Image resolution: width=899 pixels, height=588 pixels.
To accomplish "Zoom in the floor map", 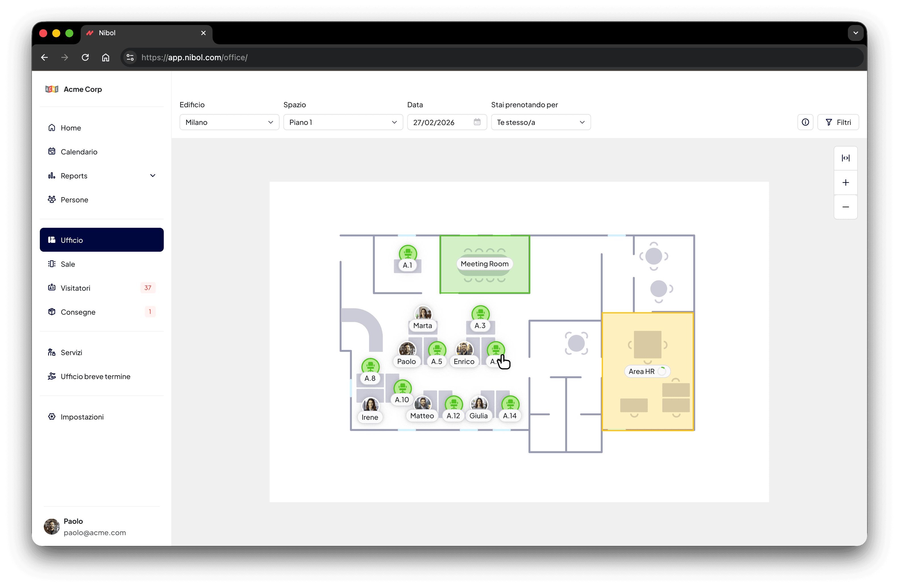I will tap(845, 183).
